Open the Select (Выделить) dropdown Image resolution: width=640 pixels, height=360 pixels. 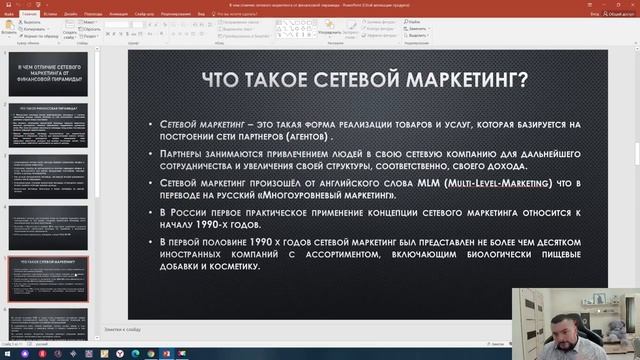tap(416, 36)
